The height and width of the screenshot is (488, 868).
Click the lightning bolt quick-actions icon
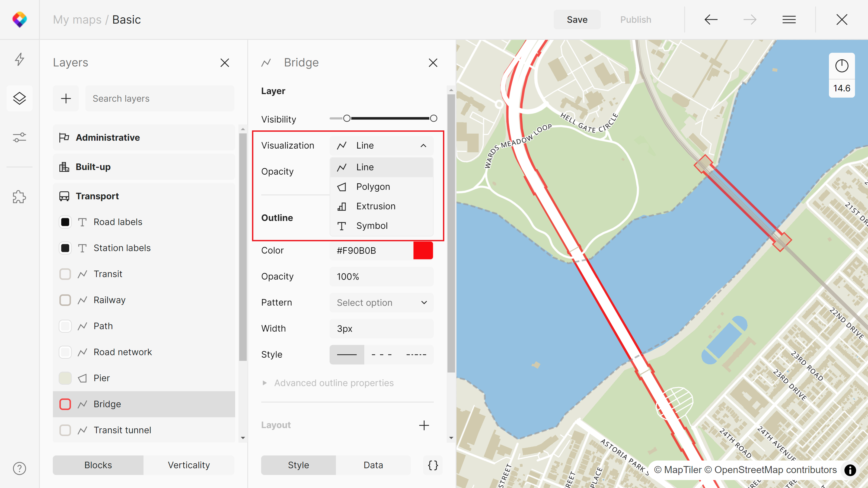(19, 59)
